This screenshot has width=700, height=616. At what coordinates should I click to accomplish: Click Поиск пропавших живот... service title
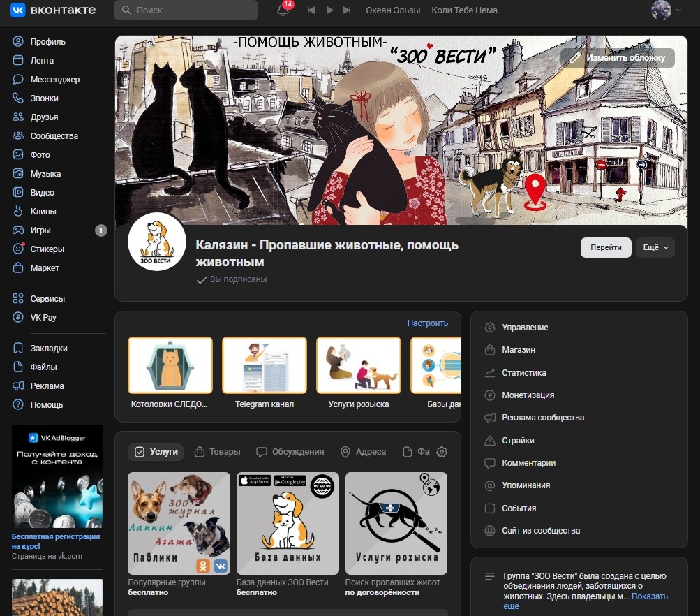coord(396,582)
